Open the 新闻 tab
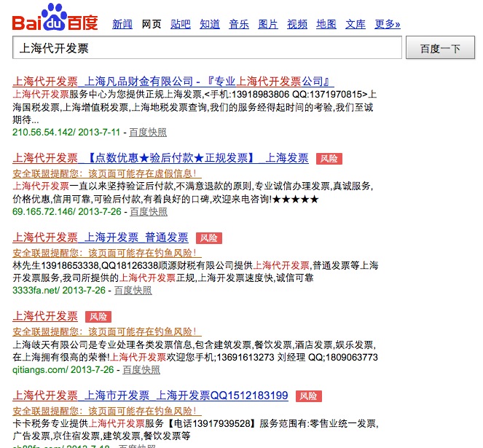Image resolution: width=483 pixels, height=448 pixels. coord(122,24)
